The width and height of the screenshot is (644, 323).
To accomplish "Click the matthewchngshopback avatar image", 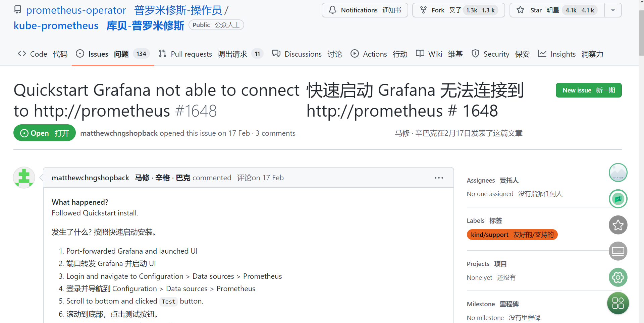I will tap(24, 178).
